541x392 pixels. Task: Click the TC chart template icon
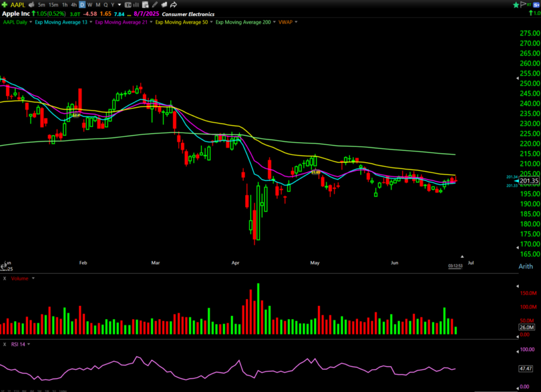coord(128,5)
